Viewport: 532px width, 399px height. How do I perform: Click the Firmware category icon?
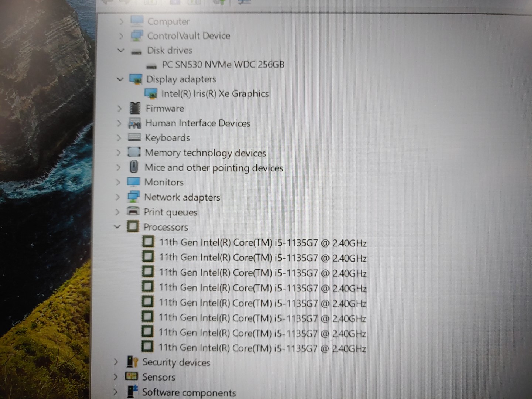(135, 108)
